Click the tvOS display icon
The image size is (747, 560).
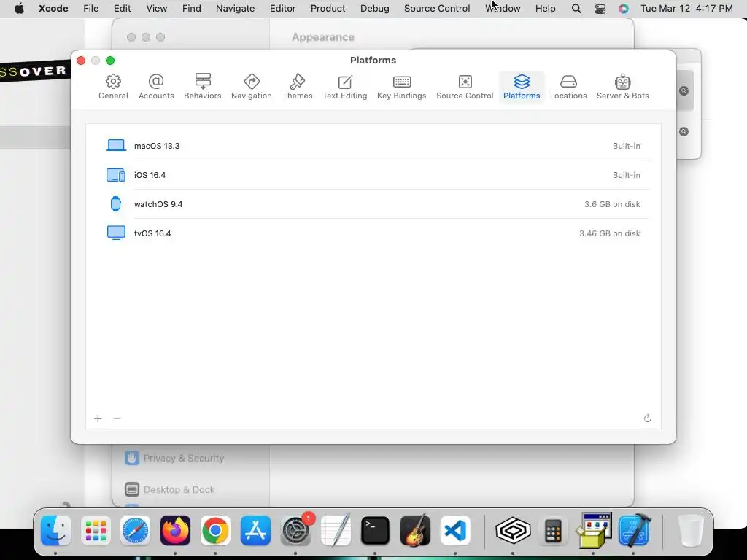point(116,233)
